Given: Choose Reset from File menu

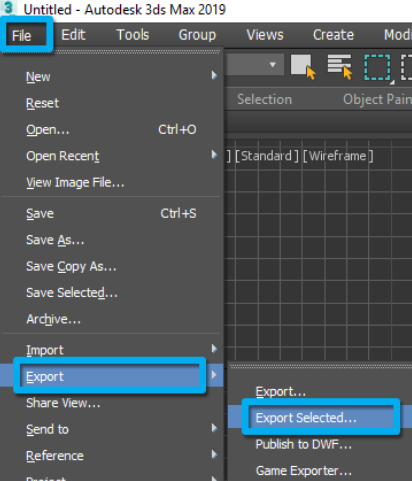Looking at the screenshot, I should point(111,103).
